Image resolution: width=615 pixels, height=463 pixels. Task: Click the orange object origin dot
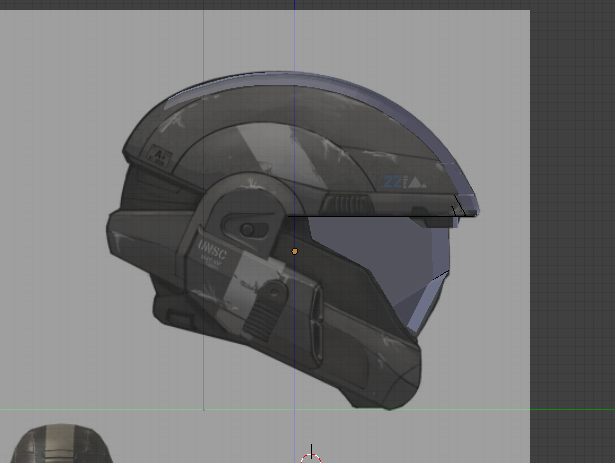click(x=295, y=251)
